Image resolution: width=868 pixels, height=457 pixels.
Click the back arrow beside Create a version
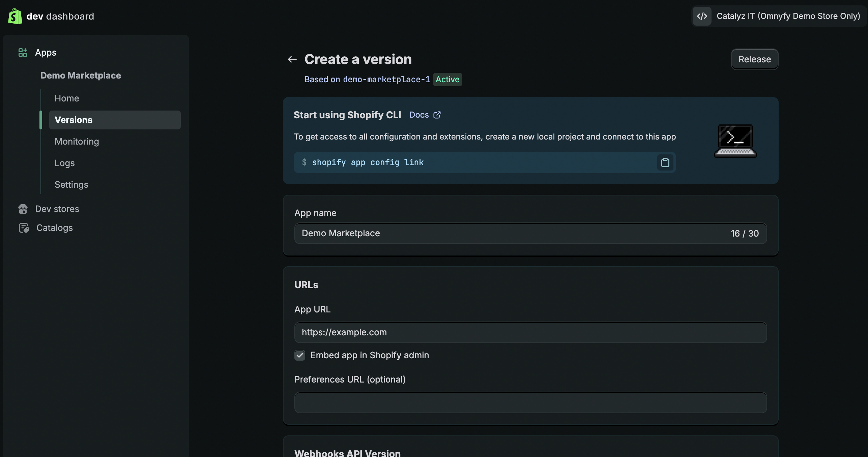292,60
